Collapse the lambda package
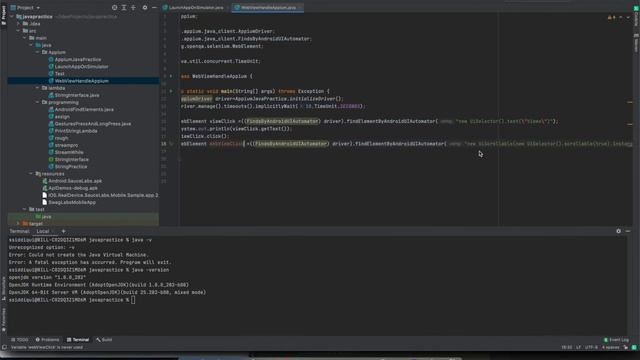This screenshot has width=640, height=360. 38,88
